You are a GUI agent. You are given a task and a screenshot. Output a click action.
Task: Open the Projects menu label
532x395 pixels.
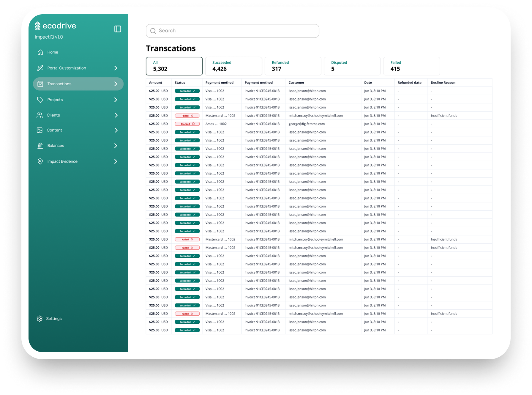pos(55,100)
